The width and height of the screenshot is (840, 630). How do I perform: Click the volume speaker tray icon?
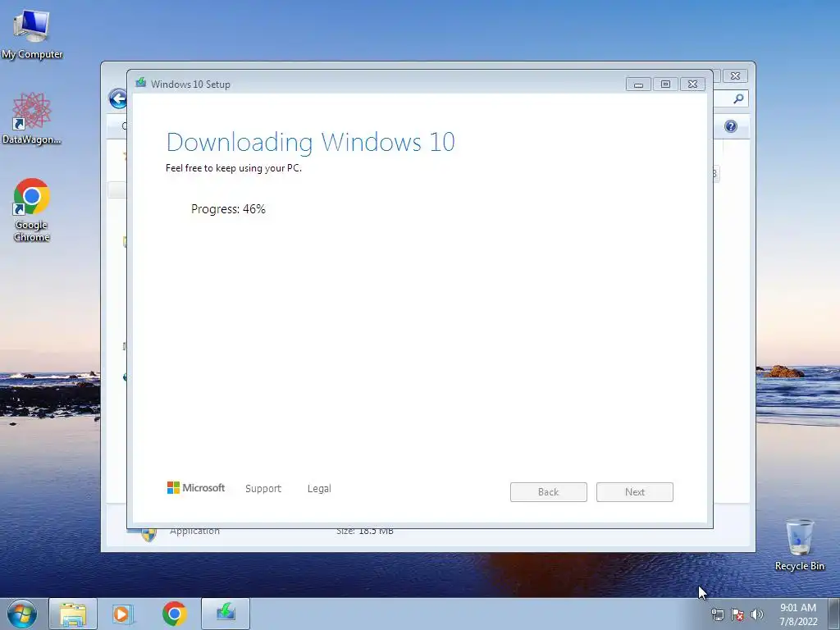pyautogui.click(x=757, y=614)
